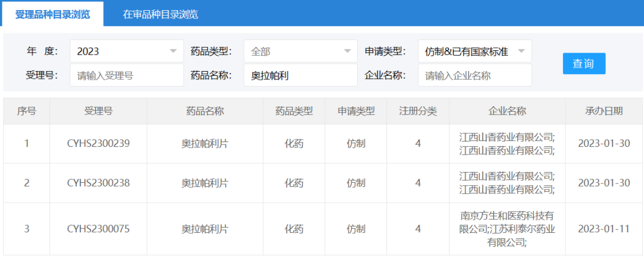Click the 受理号 input field

[126, 75]
